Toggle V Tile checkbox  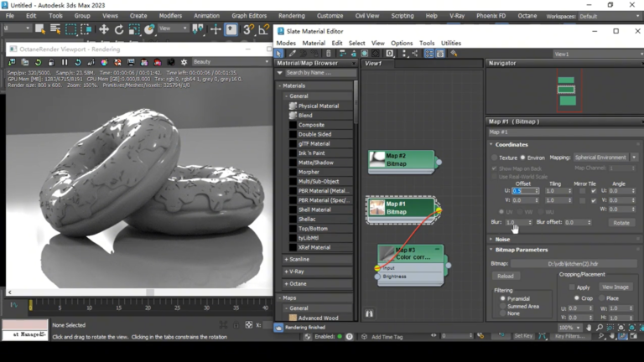[594, 200]
